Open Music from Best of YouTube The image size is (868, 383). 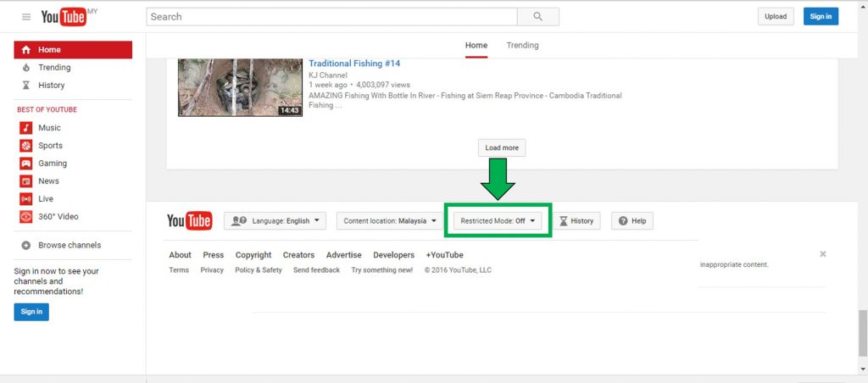(49, 128)
